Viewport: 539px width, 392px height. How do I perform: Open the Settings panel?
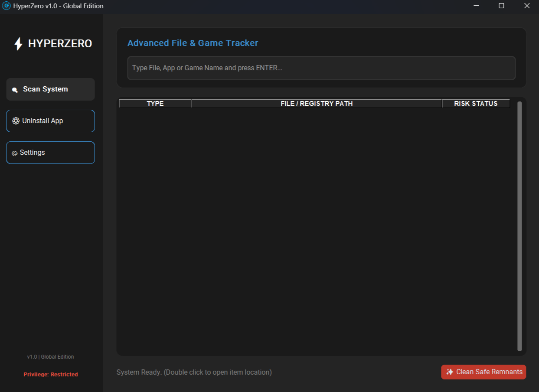tap(50, 152)
